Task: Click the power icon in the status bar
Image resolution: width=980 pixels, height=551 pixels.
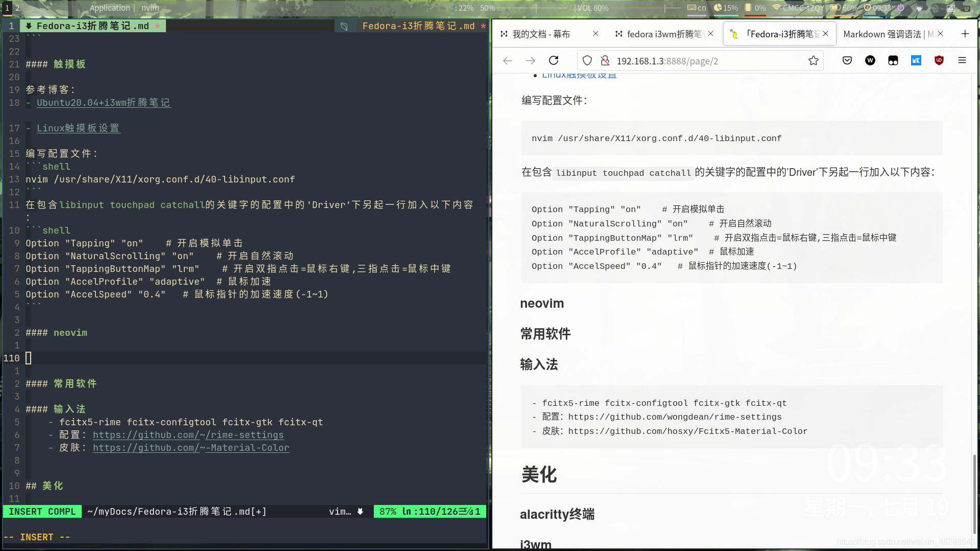Action: pos(901,8)
